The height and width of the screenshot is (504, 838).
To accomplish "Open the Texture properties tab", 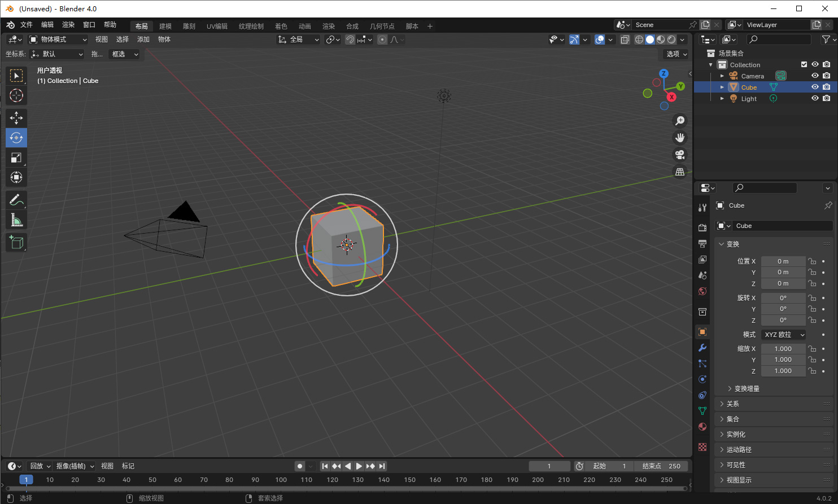I will point(702,447).
